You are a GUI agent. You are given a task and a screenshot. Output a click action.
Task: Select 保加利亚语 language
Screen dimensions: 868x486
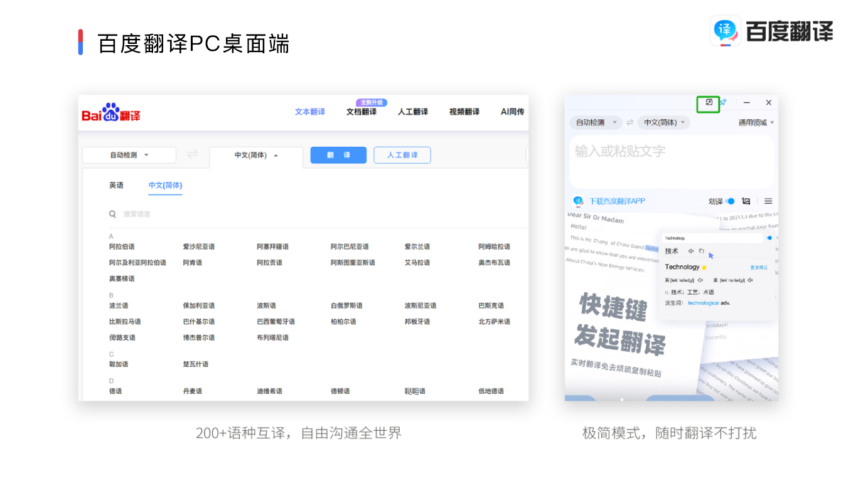click(x=199, y=305)
